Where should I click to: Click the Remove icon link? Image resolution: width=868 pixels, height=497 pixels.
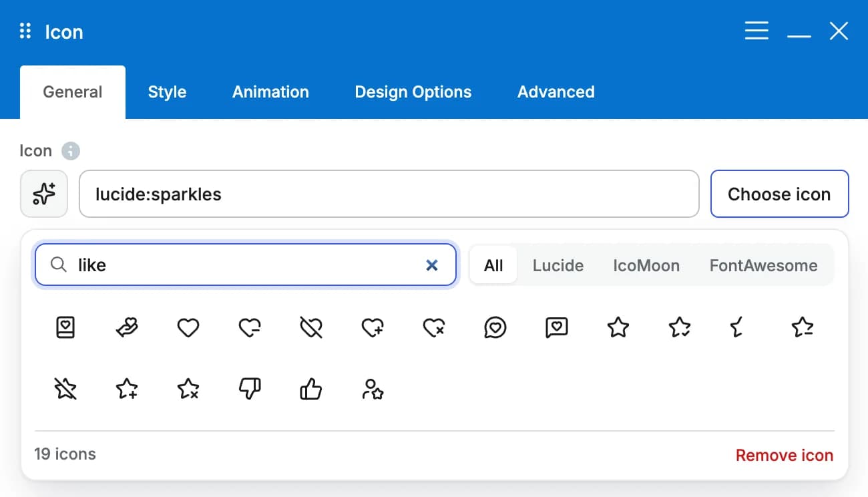785,456
